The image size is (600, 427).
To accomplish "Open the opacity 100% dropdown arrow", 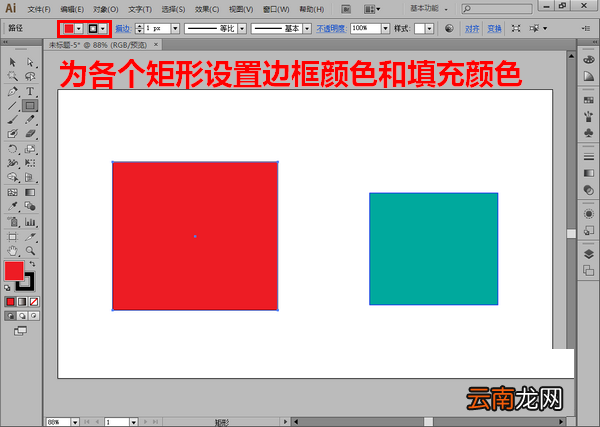I will [x=385, y=28].
